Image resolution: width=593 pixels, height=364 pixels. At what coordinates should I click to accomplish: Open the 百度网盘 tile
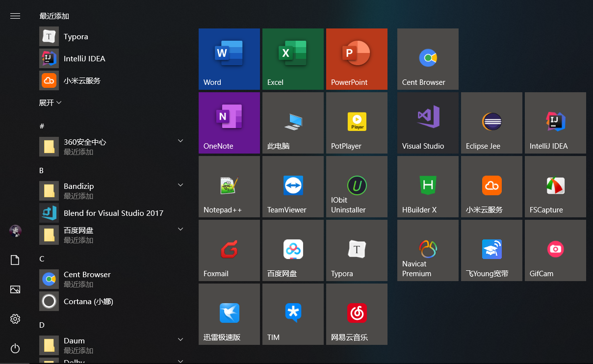click(x=293, y=250)
